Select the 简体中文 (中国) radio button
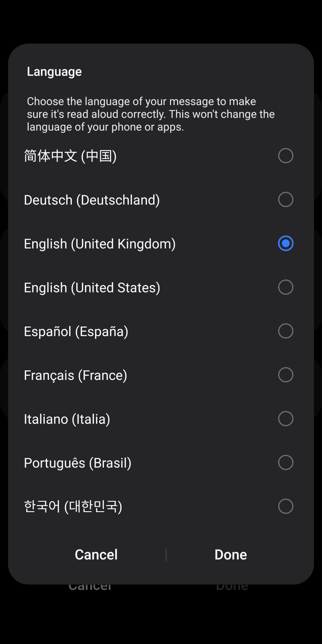Image resolution: width=322 pixels, height=644 pixels. tap(285, 156)
